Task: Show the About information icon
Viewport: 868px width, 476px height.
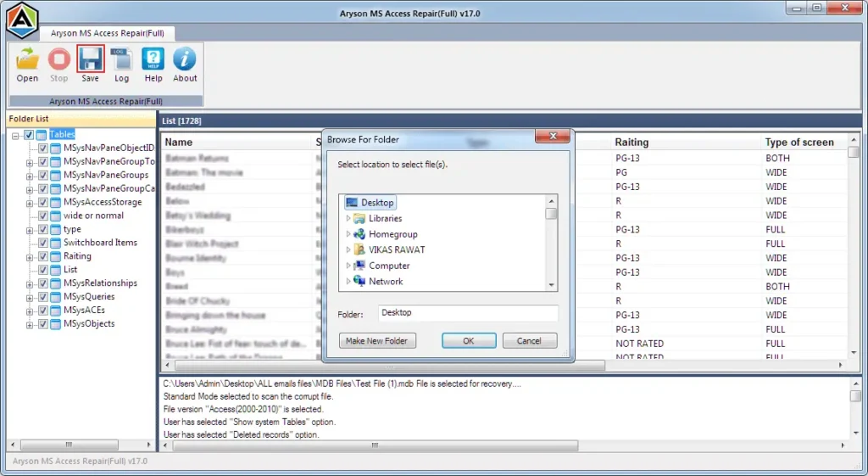Action: pos(184,59)
